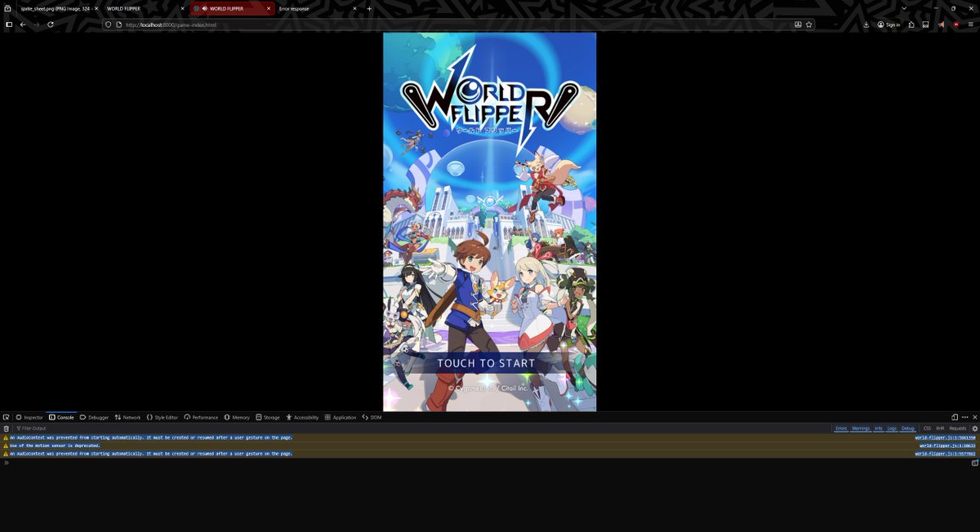
Task: Click the WORLD FLIPPER game logo
Action: pos(488,102)
